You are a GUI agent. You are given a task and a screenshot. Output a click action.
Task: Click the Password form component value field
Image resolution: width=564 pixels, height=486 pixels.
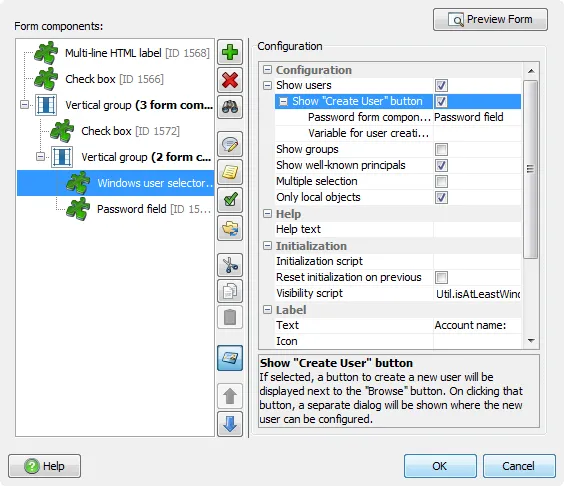(x=477, y=117)
